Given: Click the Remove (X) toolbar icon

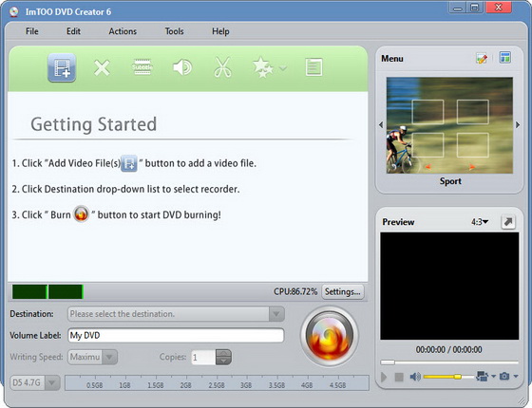Looking at the screenshot, I should click(x=102, y=67).
